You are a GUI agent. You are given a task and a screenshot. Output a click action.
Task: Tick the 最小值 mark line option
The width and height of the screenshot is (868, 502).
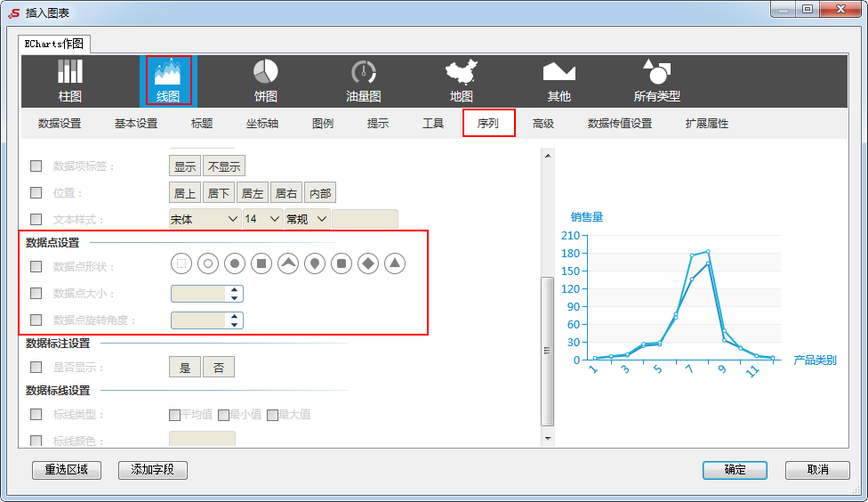tap(223, 415)
